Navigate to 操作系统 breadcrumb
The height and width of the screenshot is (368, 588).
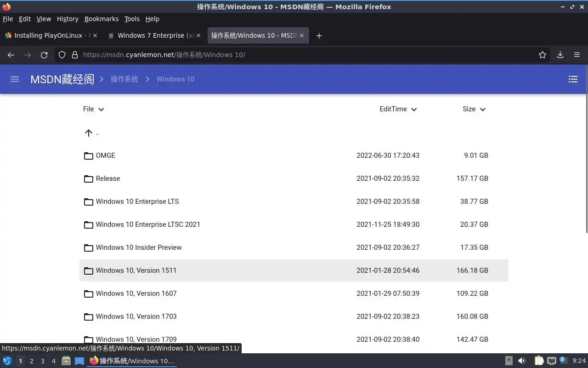click(124, 79)
